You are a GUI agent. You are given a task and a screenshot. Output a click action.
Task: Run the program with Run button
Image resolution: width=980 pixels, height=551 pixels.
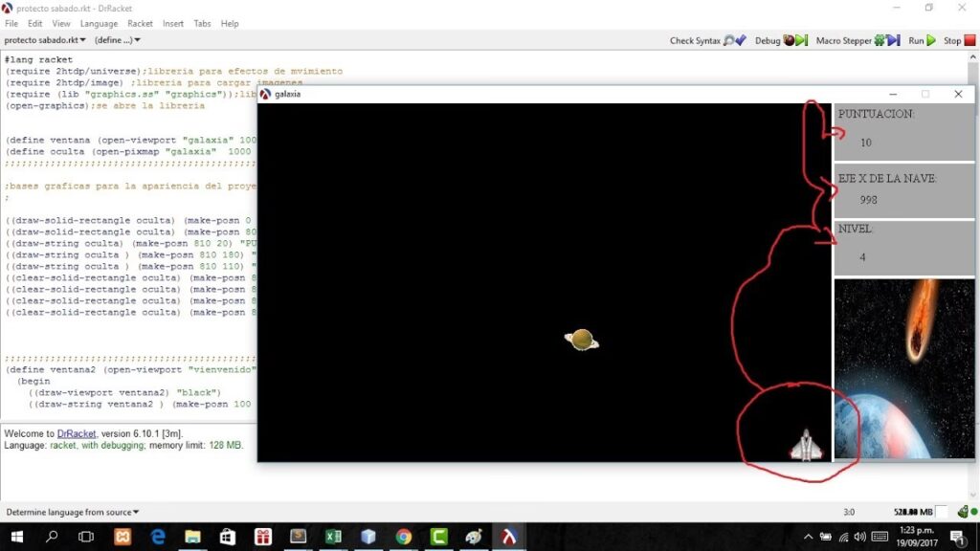(923, 40)
